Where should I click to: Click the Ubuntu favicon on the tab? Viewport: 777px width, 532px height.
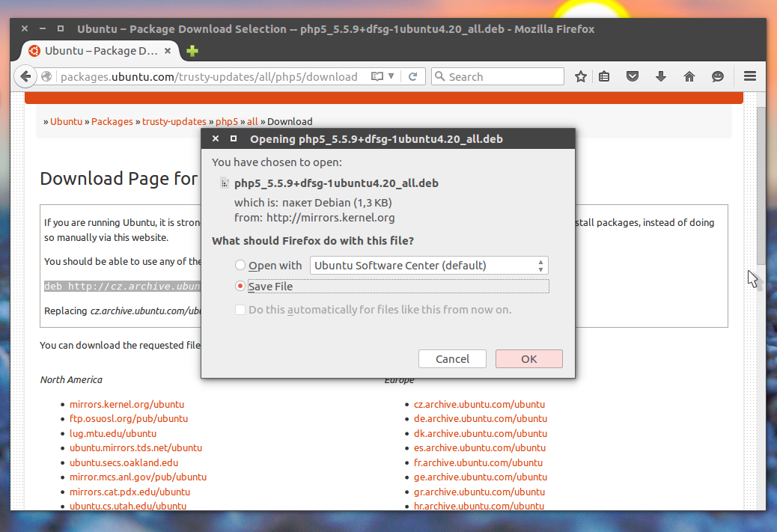[34, 51]
